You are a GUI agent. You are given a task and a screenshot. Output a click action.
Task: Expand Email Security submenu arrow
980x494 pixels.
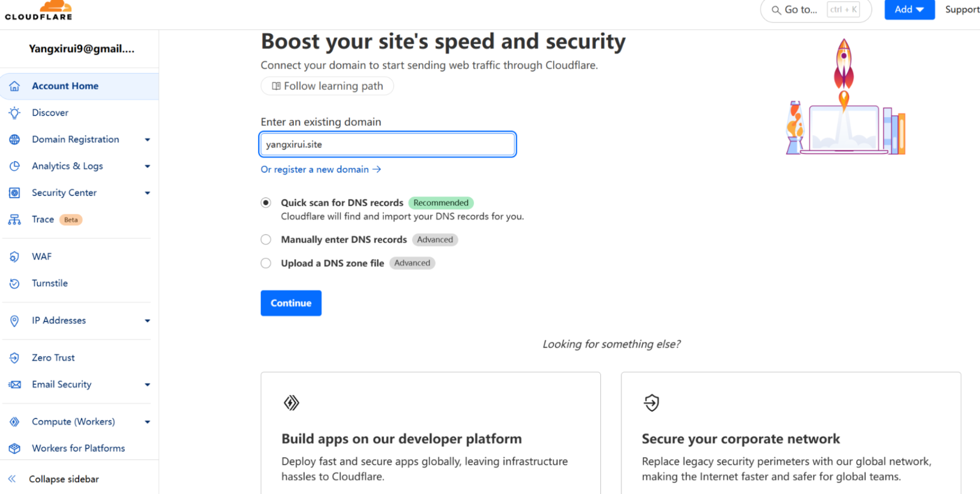click(147, 385)
